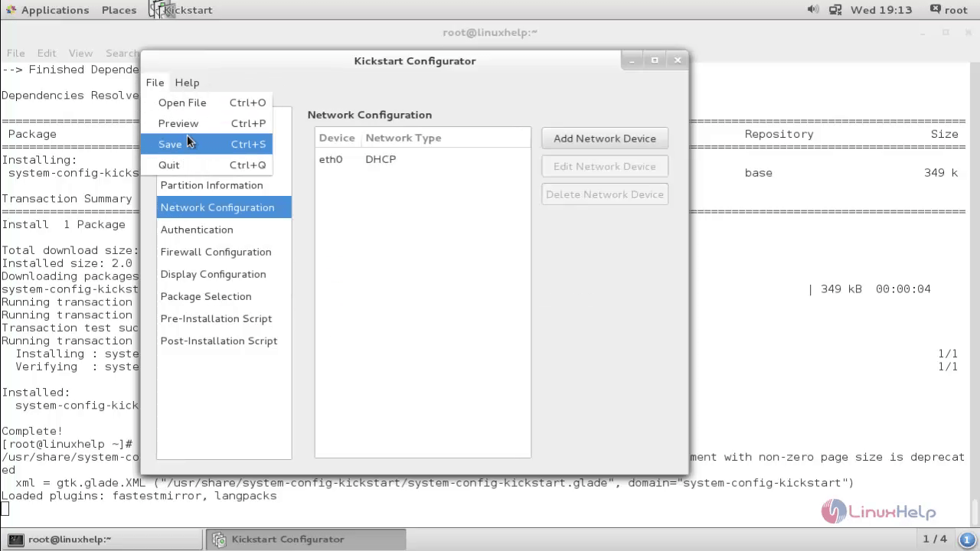Click the terminal icon in taskbar
The height and width of the screenshot is (551, 980).
15,539
